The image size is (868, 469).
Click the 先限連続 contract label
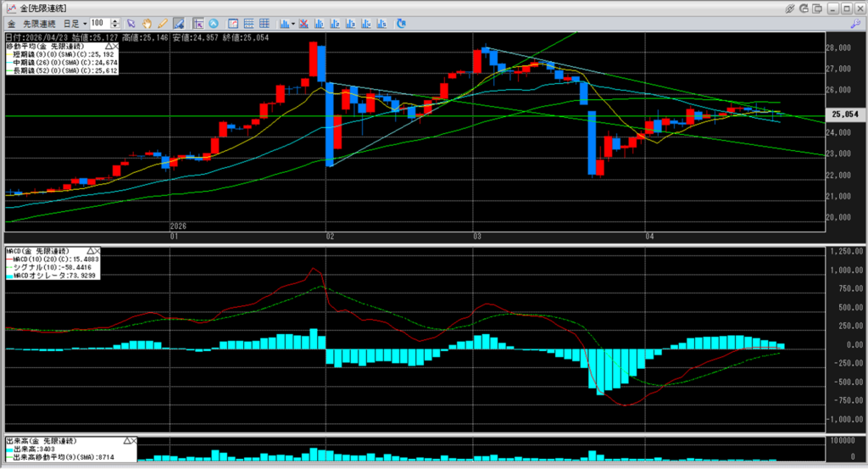39,24
